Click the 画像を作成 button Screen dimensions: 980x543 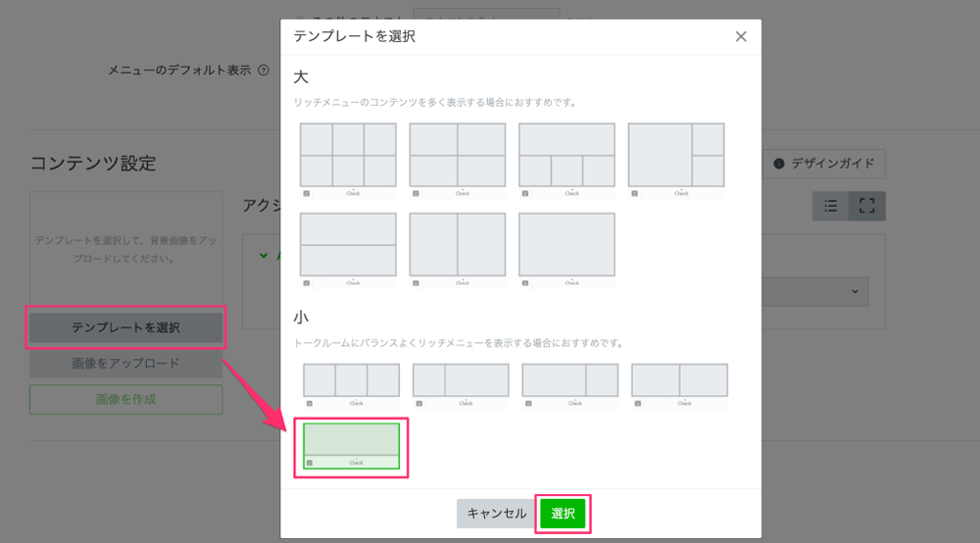(125, 399)
